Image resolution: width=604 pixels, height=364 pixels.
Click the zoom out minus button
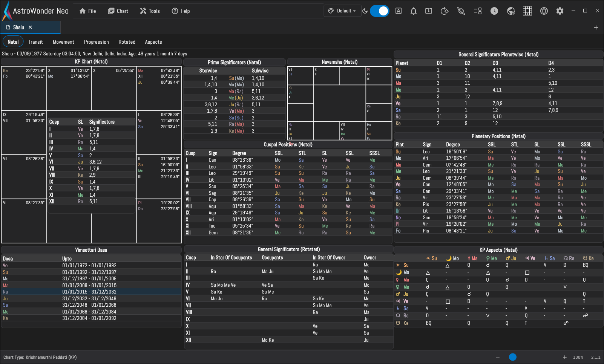(498, 357)
